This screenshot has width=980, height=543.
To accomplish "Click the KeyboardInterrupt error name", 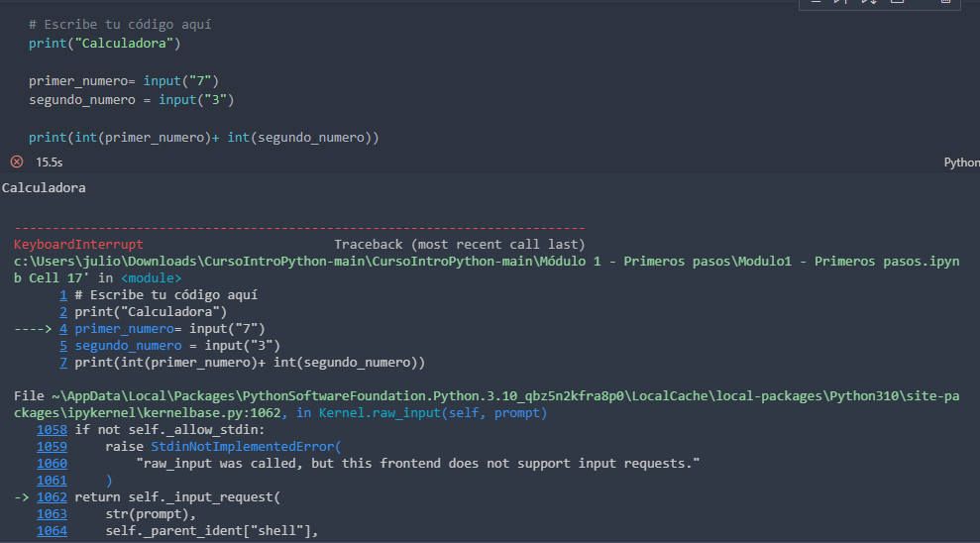I will click(78, 245).
